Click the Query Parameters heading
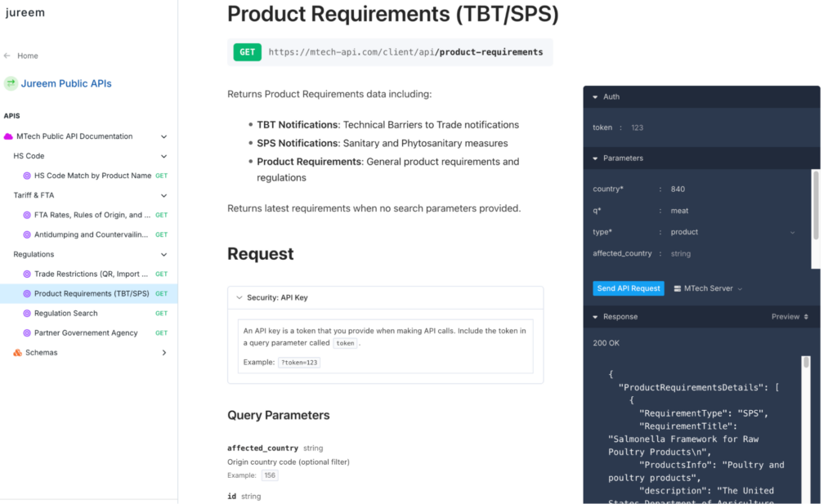This screenshot has height=504, width=837. 279,416
